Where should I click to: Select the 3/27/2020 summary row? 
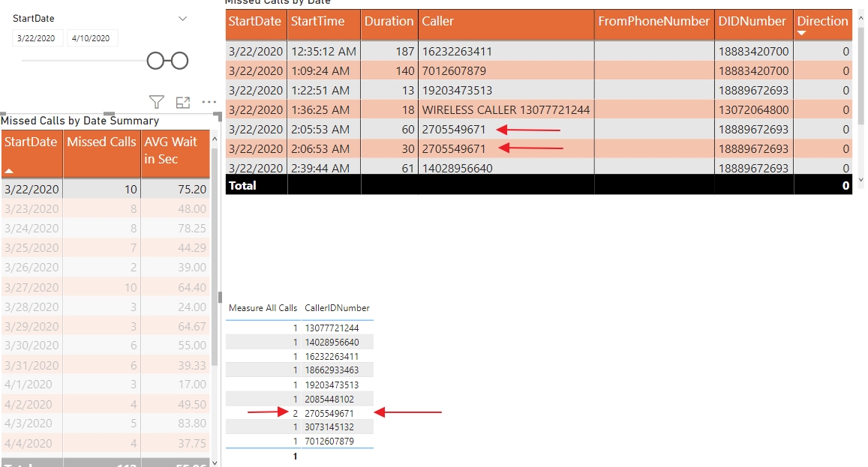click(x=105, y=287)
